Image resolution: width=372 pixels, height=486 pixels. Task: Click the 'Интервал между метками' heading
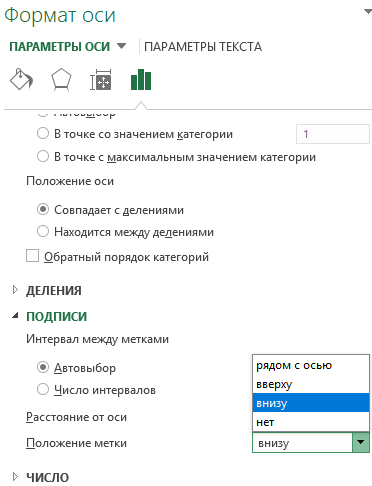(97, 339)
